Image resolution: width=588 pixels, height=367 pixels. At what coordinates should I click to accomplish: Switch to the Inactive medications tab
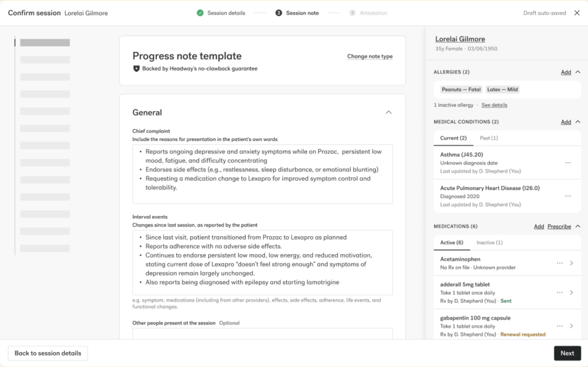click(489, 243)
